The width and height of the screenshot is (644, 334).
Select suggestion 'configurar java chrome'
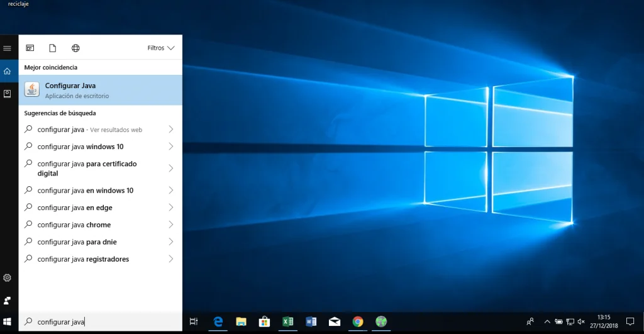100,225
